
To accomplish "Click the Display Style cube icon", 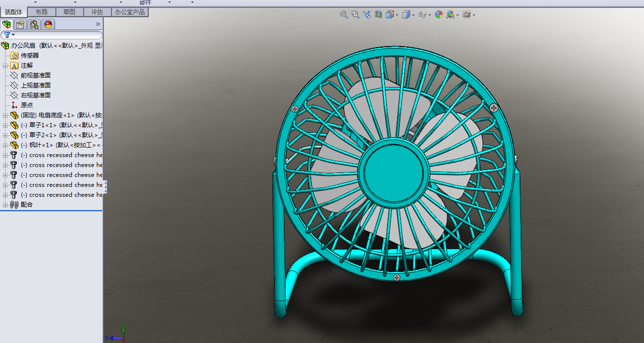I will [406, 15].
